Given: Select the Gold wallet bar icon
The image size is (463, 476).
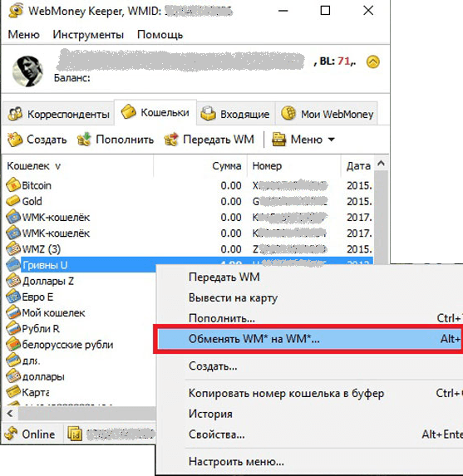Looking at the screenshot, I should pyautogui.click(x=13, y=201).
